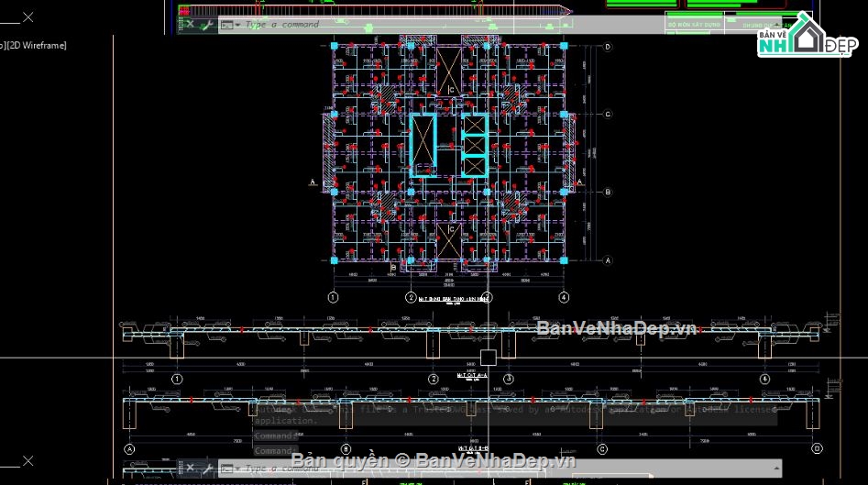Expand recent commands arrow on bottom command line
The width and height of the screenshot is (868, 485).
tap(237, 468)
